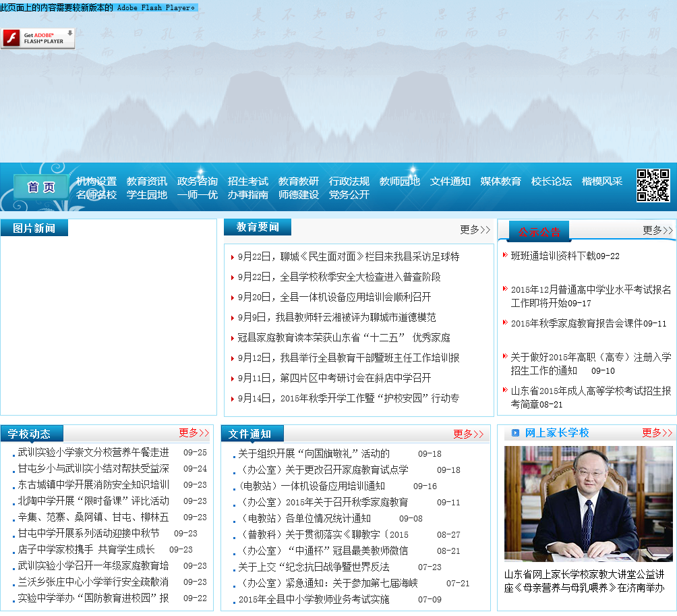
Task: Open news 全县一体机设备应用培训会顺利召开
Action: tap(334, 297)
